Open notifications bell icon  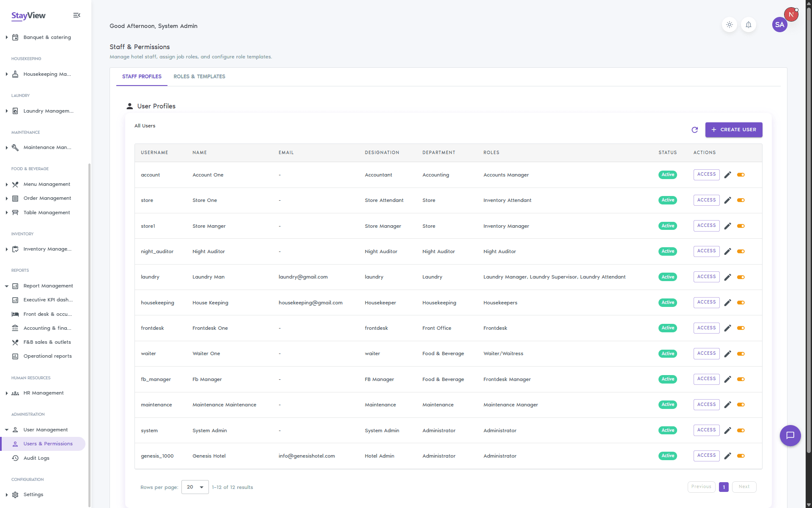pyautogui.click(x=748, y=25)
